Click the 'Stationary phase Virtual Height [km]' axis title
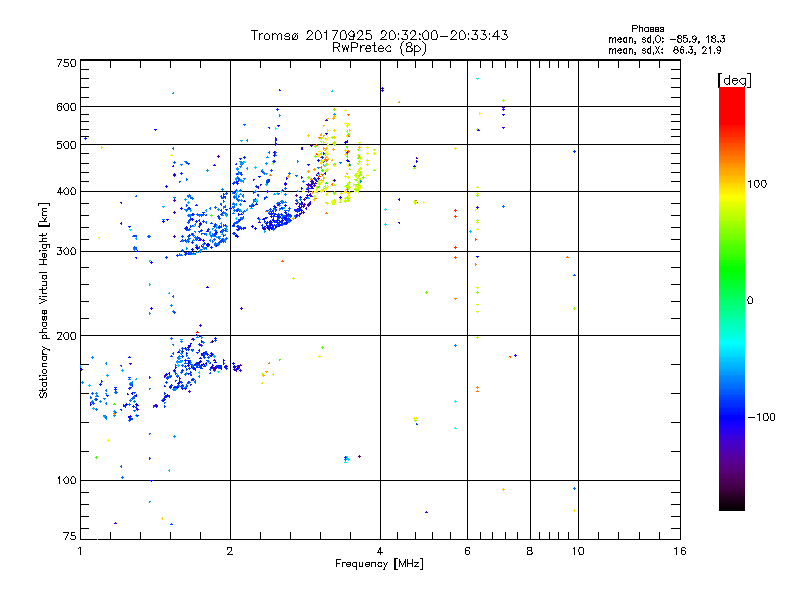800x600 pixels. point(44,300)
